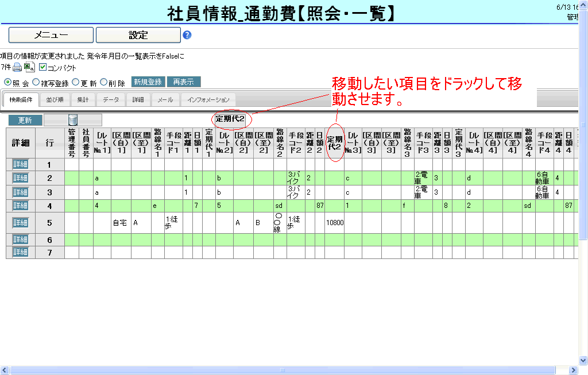This screenshot has width=588, height=375.
Task: Select the 削除 radio button
Action: 104,82
